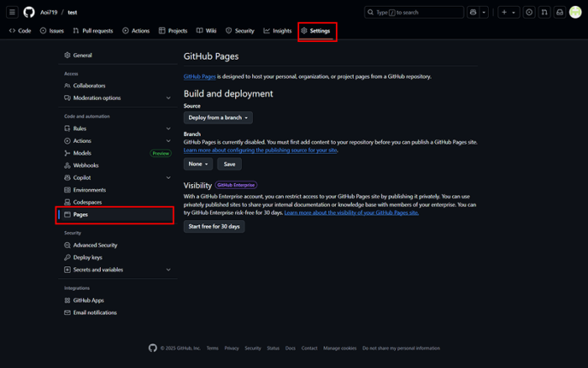Open the user avatar menu
This screenshot has width=588, height=368.
pos(575,13)
